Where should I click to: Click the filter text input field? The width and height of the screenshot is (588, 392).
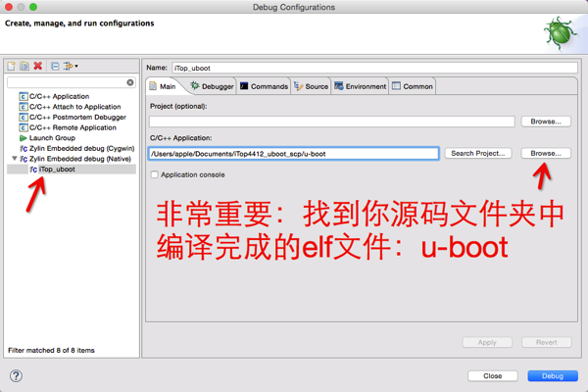pos(67,82)
